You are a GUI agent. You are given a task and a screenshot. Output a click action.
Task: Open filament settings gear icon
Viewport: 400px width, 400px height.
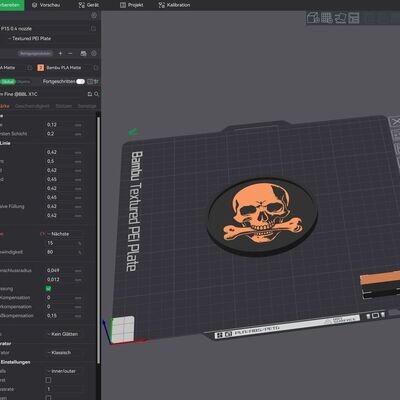tap(94, 53)
